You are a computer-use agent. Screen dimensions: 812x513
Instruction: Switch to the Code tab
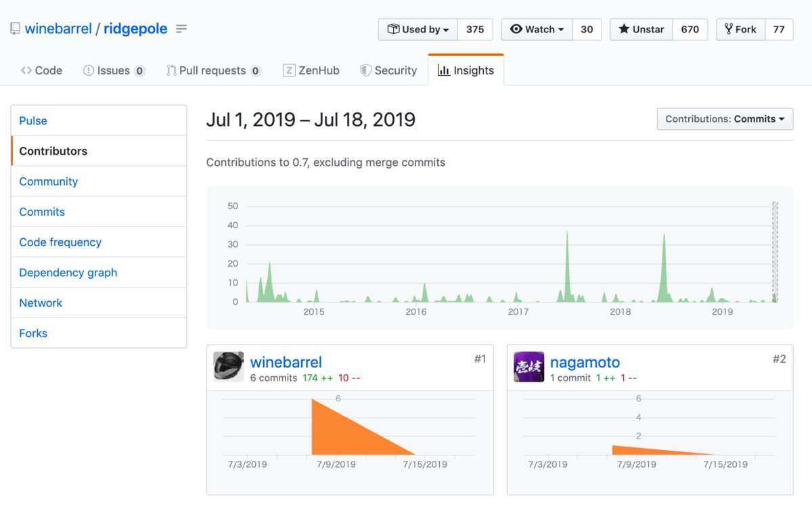(x=41, y=70)
